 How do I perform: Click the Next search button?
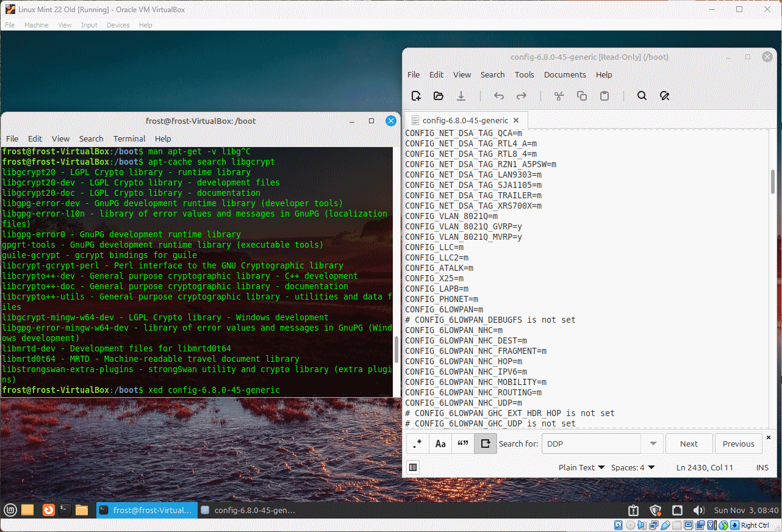[x=689, y=444]
